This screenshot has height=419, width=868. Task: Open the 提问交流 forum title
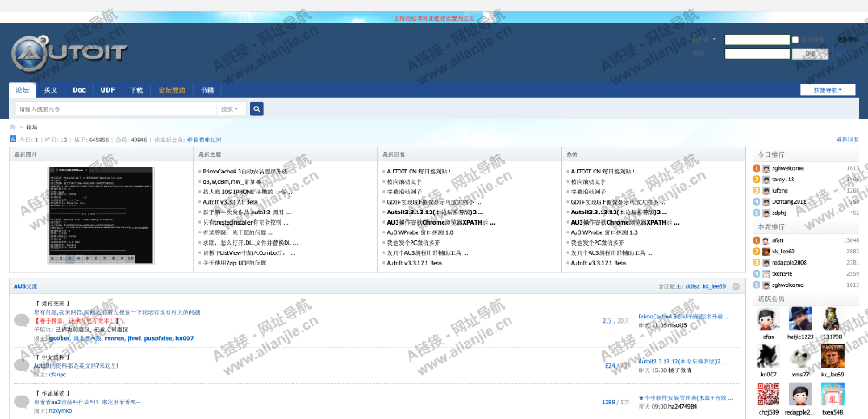click(52, 304)
